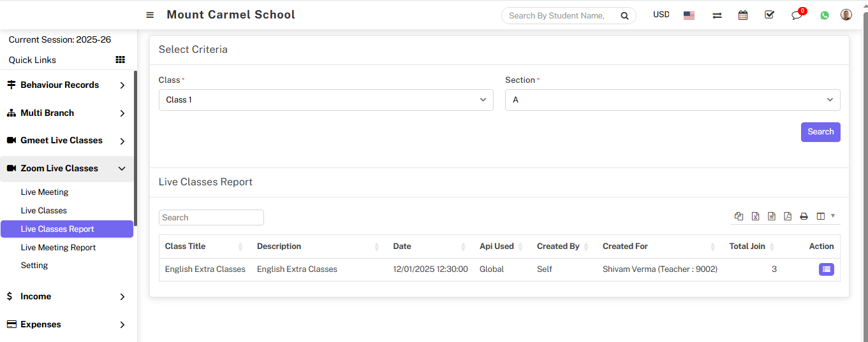
Task: Sort by Created By column
Action: pyautogui.click(x=563, y=246)
